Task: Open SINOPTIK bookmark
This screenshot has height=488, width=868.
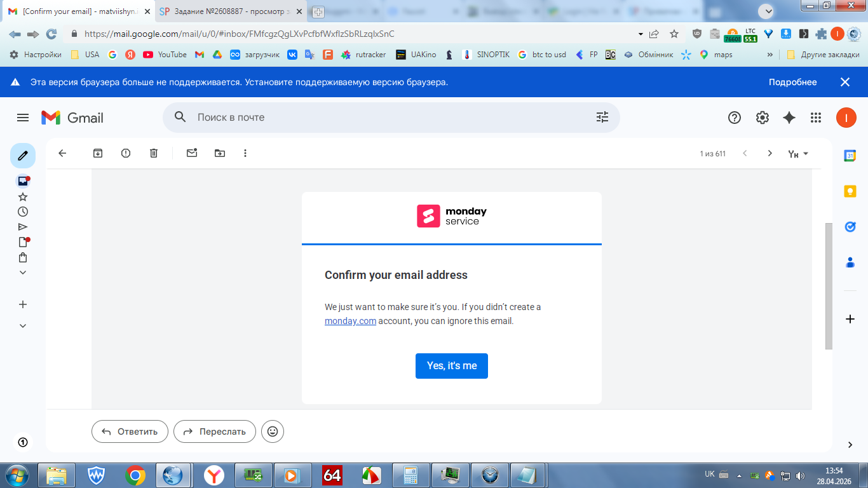Action: point(486,55)
